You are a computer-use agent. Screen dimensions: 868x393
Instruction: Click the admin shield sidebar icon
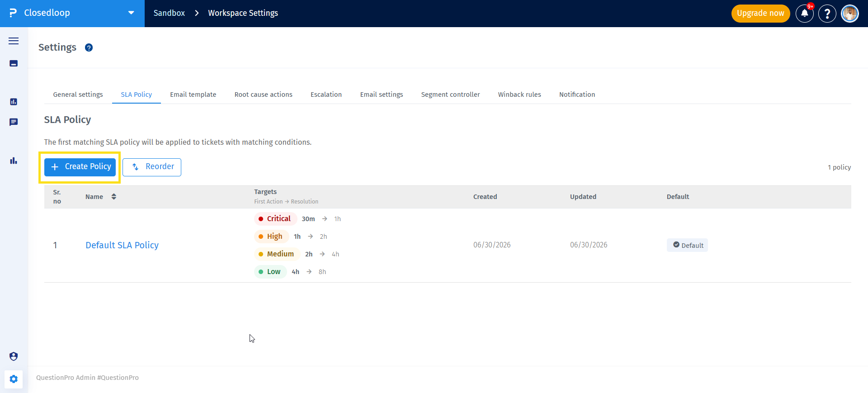click(14, 356)
